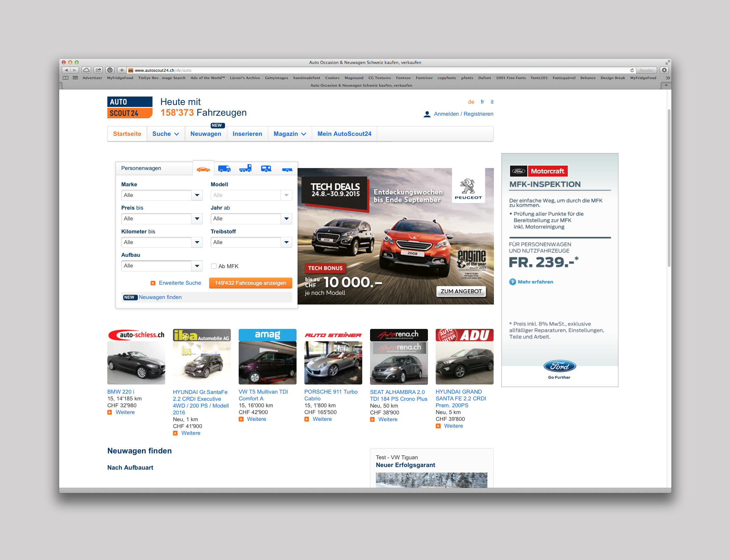This screenshot has width=730, height=560.
Task: Click the AutoScout24 logo
Action: click(130, 107)
